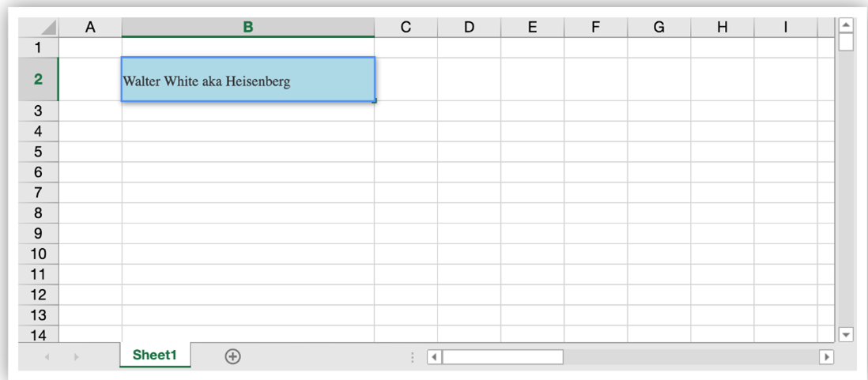Select cell containing Walter White aka Heisenberg

[x=247, y=80]
